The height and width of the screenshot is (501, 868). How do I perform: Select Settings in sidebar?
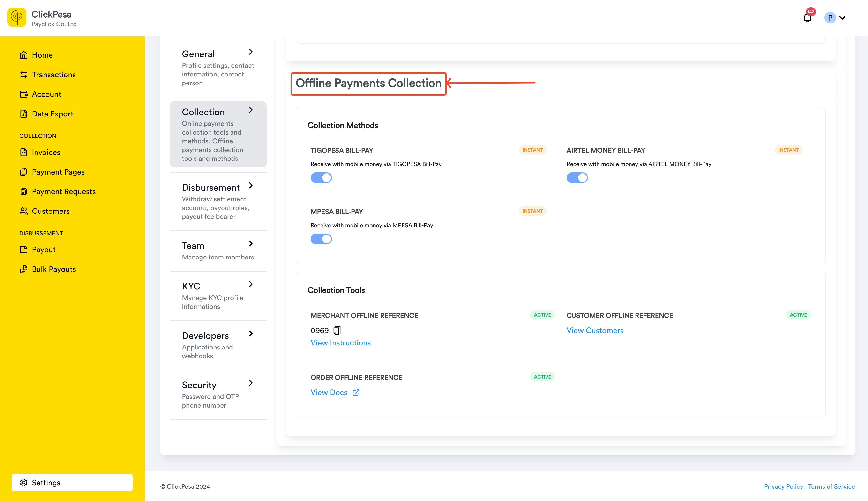pyautogui.click(x=72, y=483)
